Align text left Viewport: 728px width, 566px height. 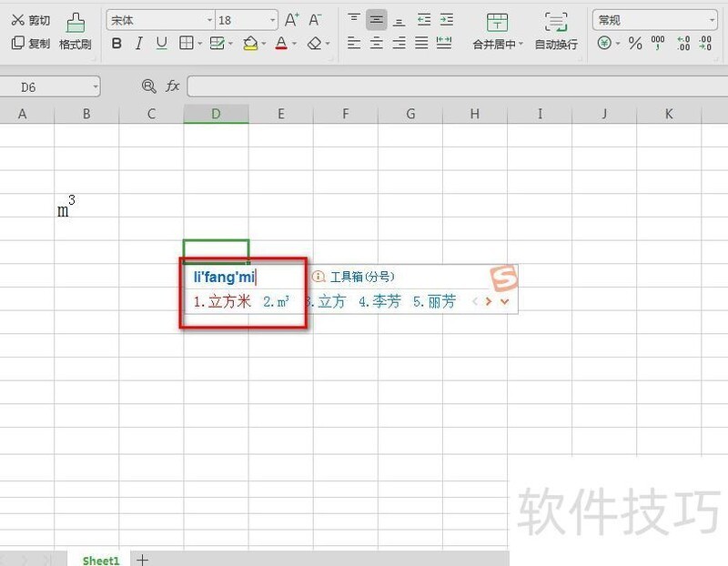click(354, 43)
